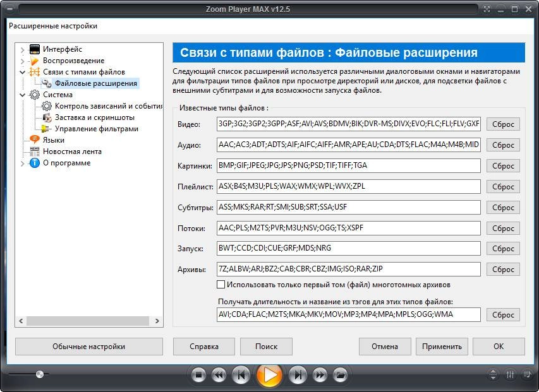This screenshot has width=539, height=392.
Task: Collapse the Система tree node
Action: [x=22, y=95]
